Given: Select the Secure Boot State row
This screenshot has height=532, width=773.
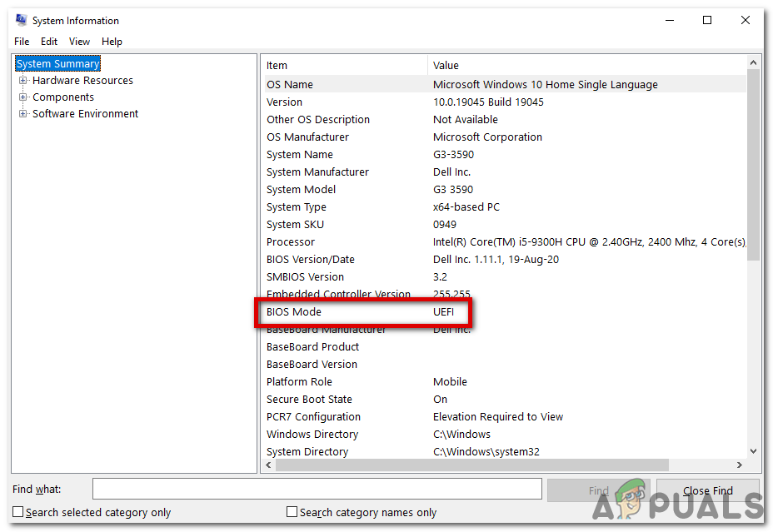Looking at the screenshot, I should tap(506, 400).
